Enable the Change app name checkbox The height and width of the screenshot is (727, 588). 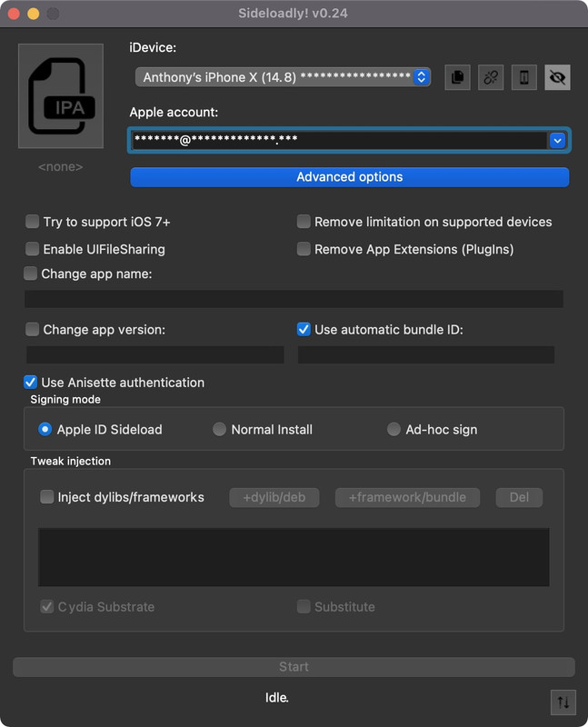(30, 274)
